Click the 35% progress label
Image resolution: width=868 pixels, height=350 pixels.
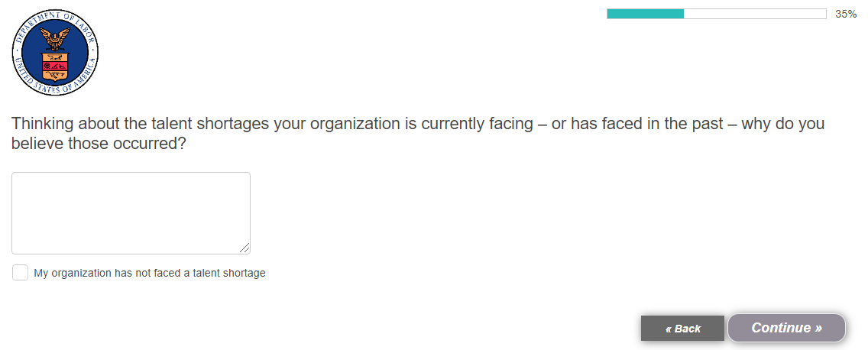coord(846,14)
